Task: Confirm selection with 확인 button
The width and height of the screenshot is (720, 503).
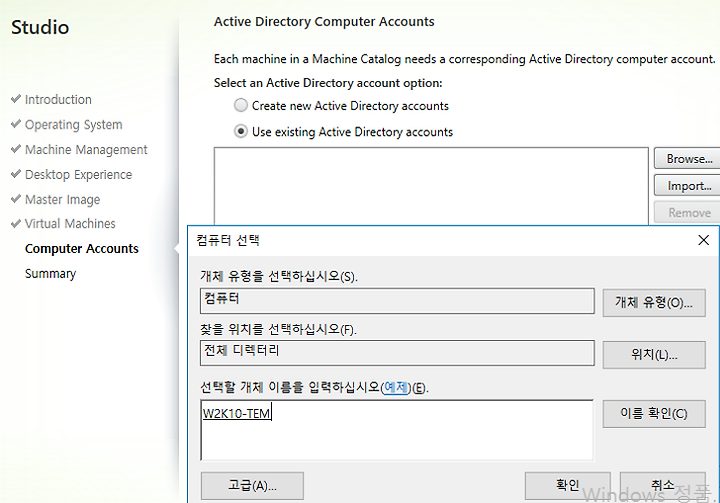Action: (568, 486)
